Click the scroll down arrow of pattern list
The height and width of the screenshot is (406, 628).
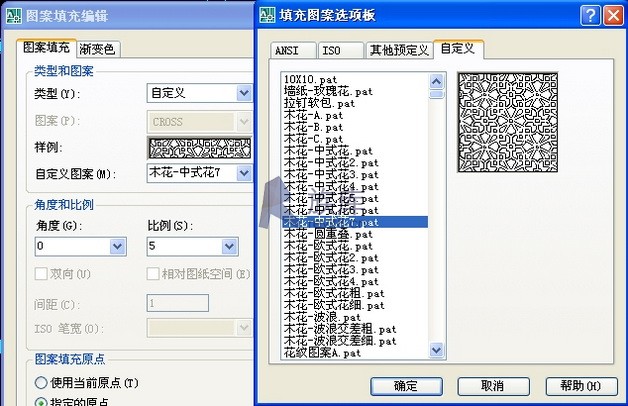(437, 350)
